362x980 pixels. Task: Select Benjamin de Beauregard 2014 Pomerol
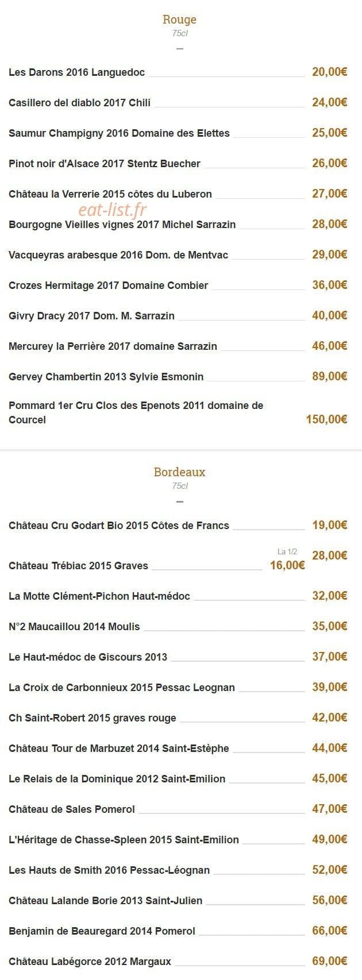(x=102, y=931)
